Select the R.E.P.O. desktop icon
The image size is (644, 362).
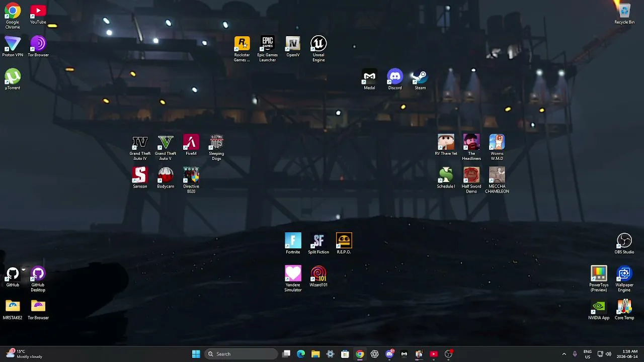pyautogui.click(x=344, y=244)
